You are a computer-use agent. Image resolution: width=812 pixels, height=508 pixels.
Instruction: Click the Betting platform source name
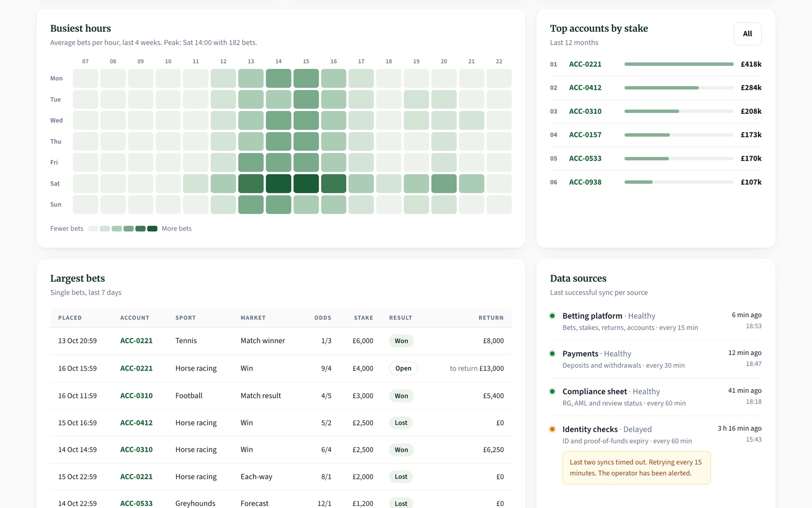click(x=592, y=316)
